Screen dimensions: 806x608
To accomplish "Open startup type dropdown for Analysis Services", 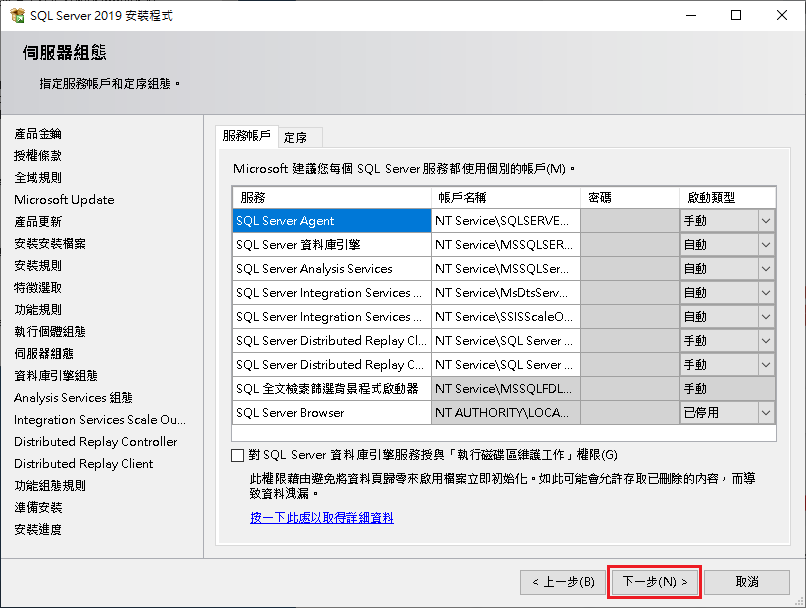I will pos(766,269).
